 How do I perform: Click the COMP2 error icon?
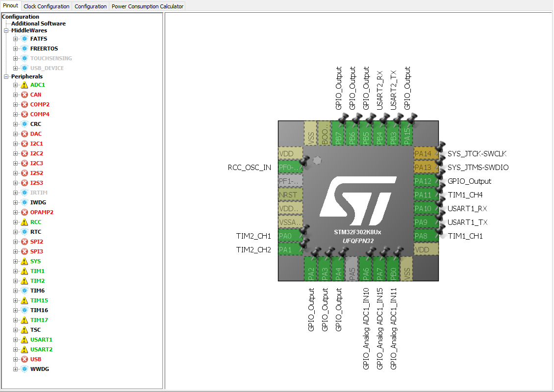click(25, 104)
